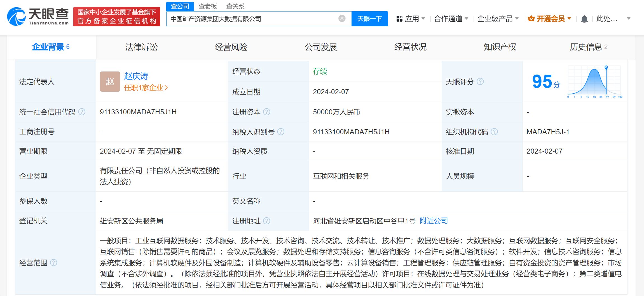This screenshot has height=296, width=644.
Task: Click the score distribution chart
Action: point(595,82)
